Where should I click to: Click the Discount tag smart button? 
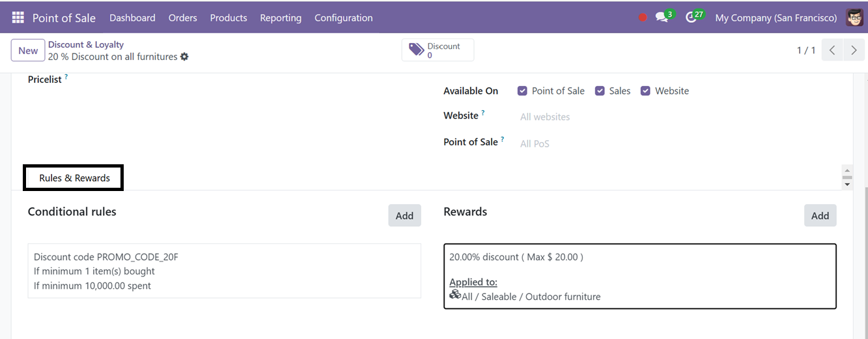pyautogui.click(x=438, y=50)
